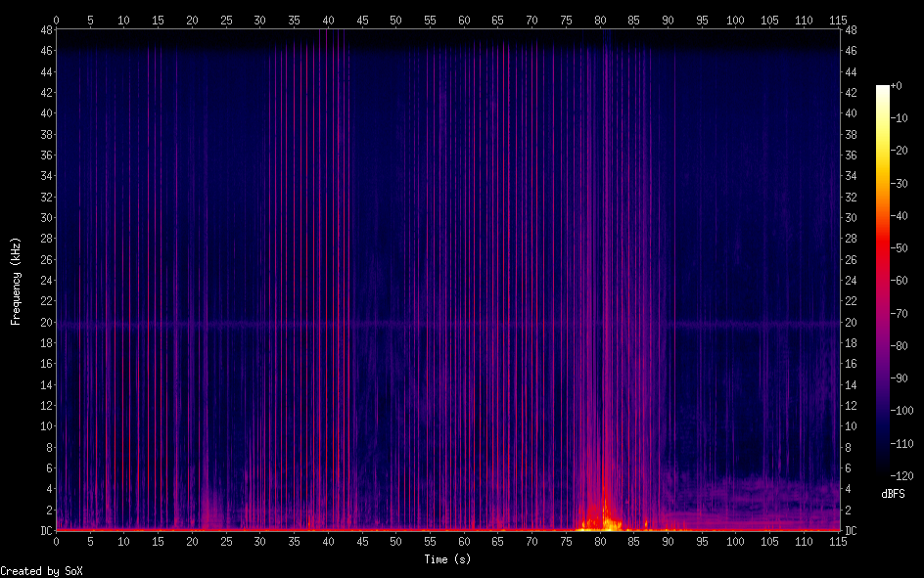The height and width of the screenshot is (578, 924).
Task: Click the 60 tick on the bottom time axis
Action: pyautogui.click(x=464, y=541)
